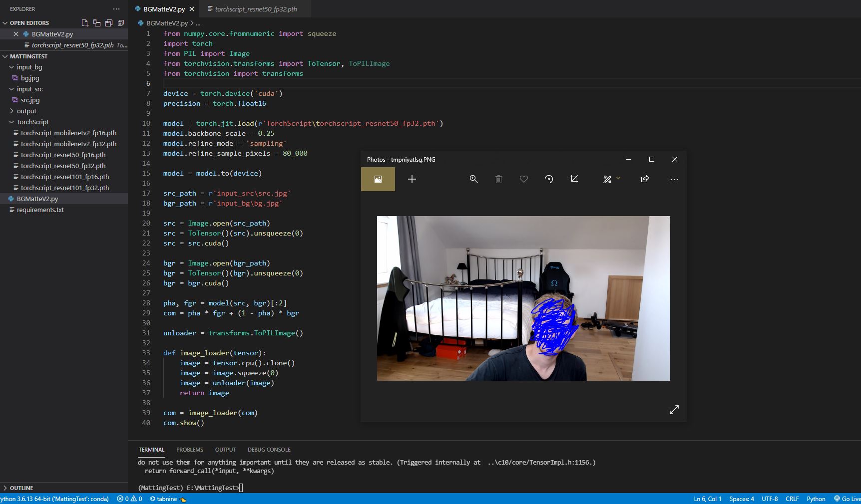861x504 pixels.
Task: Open See more menu in Photos
Action: tap(674, 179)
